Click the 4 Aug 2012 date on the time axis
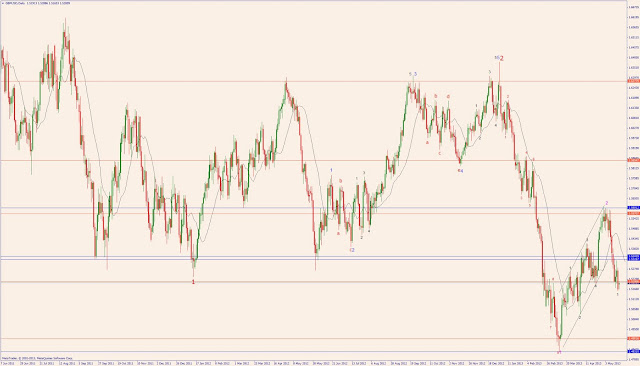The height and width of the screenshot is (366, 640). [x=379, y=363]
